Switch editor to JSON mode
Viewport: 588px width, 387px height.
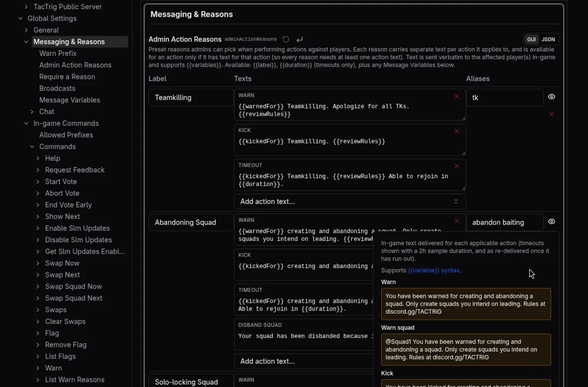click(548, 40)
